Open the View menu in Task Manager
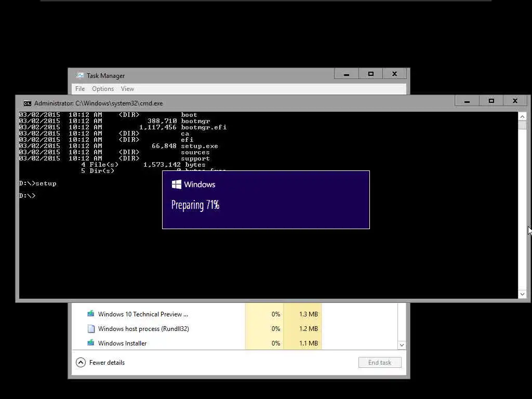 [x=127, y=89]
